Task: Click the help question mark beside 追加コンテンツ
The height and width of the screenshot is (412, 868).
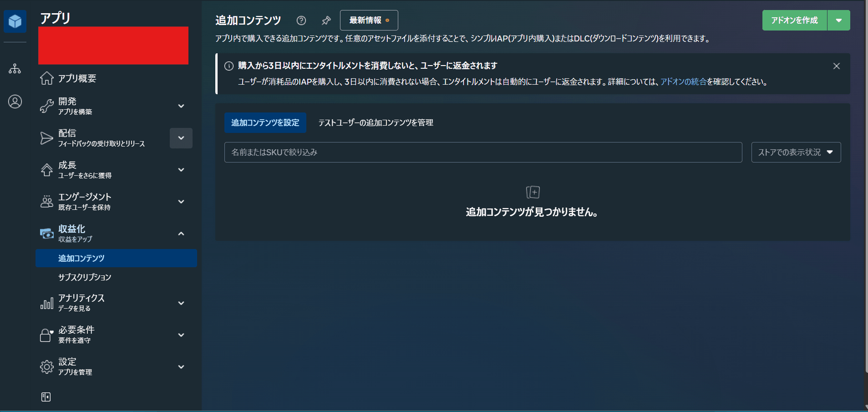Action: point(302,20)
